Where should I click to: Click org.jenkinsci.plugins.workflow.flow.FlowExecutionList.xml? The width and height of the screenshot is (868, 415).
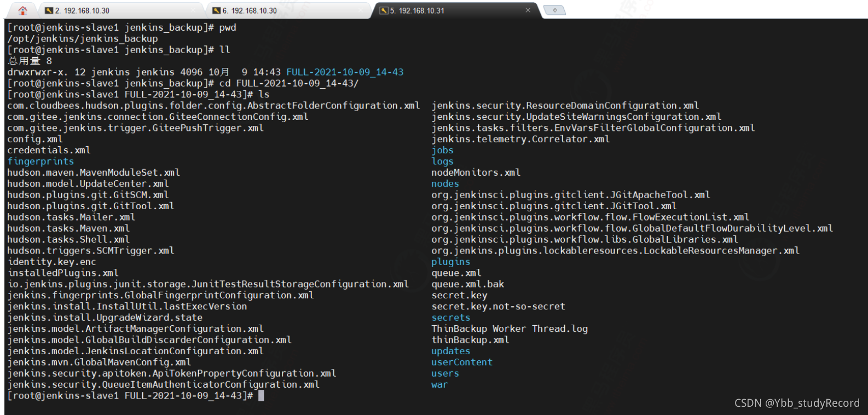tap(591, 217)
